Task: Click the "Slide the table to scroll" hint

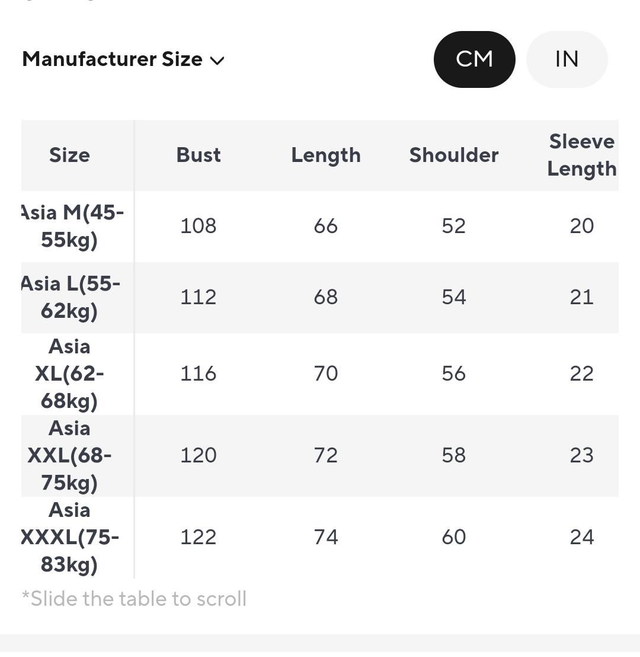Action: tap(134, 599)
